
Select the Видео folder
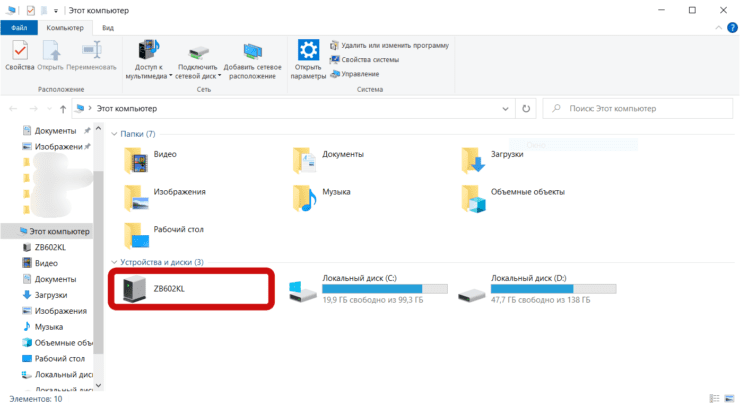(x=150, y=160)
